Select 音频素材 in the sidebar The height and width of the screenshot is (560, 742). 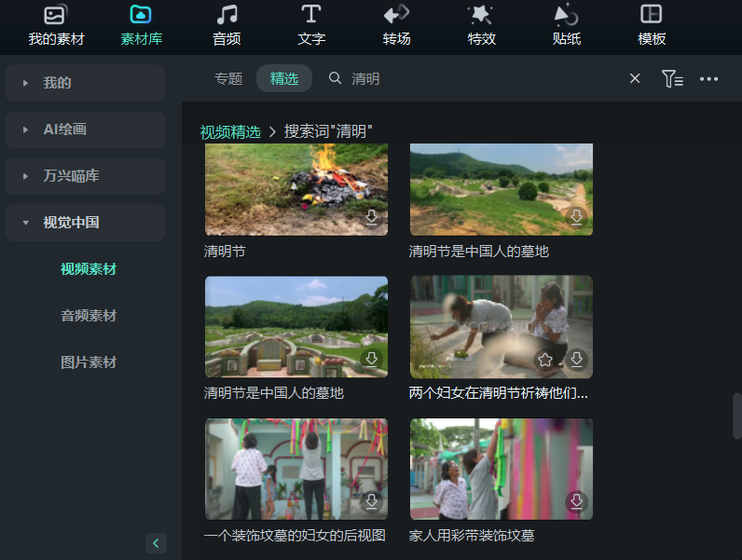(89, 316)
